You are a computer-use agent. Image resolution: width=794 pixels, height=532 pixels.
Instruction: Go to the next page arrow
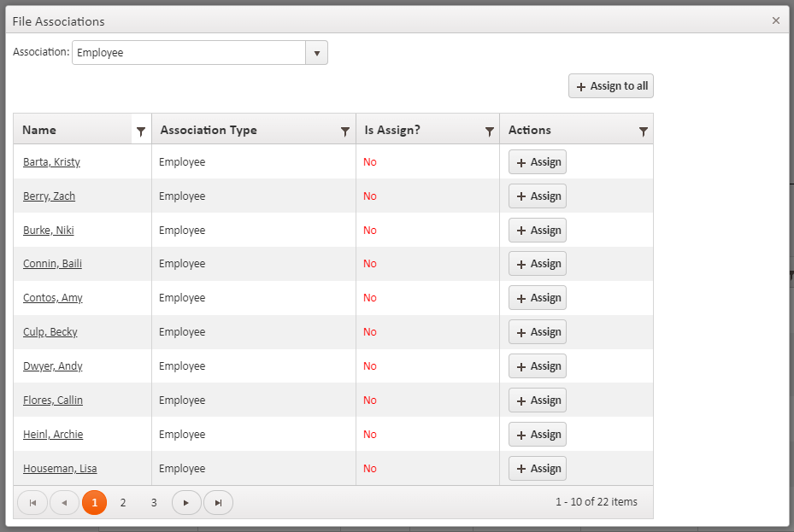[x=186, y=503]
